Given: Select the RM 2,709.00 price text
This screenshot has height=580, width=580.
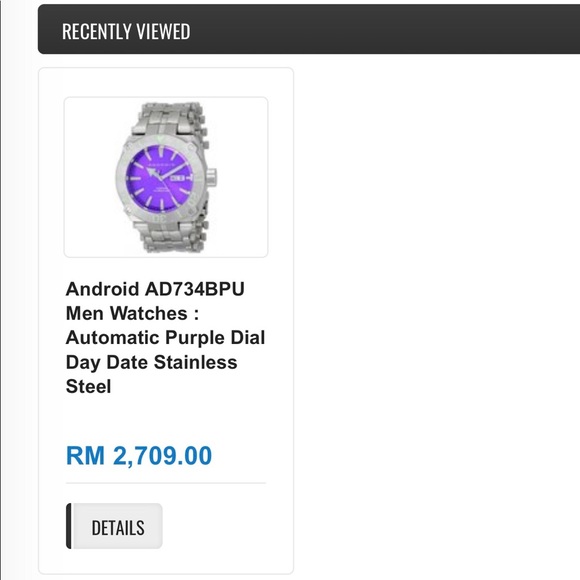Looking at the screenshot, I should coord(139,455).
